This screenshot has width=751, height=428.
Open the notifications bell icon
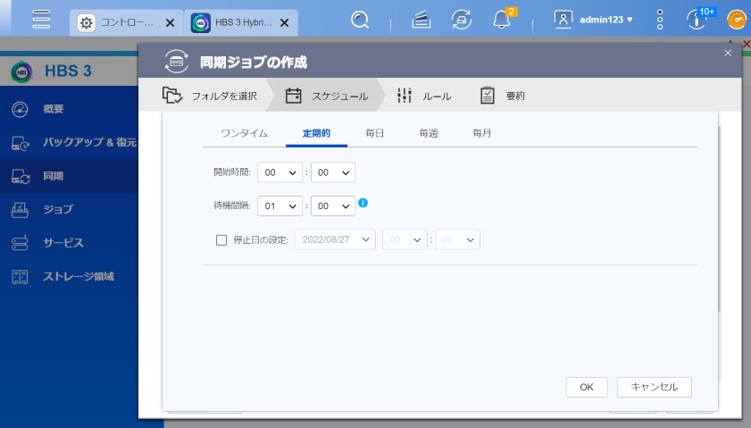[x=502, y=20]
